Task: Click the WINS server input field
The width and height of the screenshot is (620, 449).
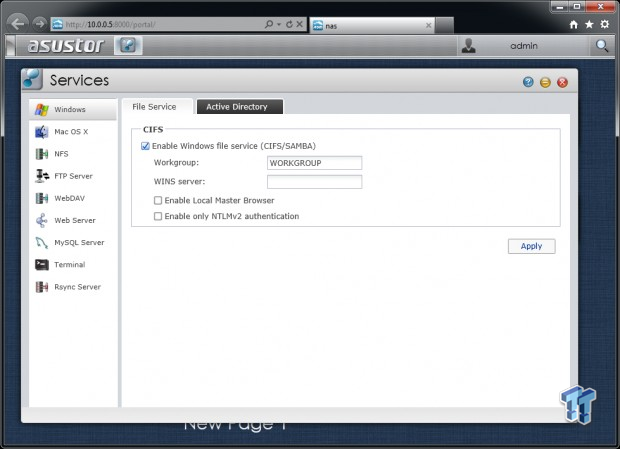Action: (x=314, y=182)
